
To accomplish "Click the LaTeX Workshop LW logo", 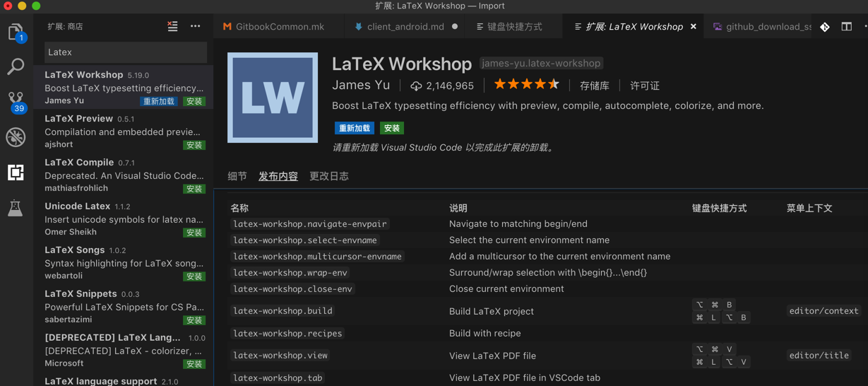I will pyautogui.click(x=273, y=98).
